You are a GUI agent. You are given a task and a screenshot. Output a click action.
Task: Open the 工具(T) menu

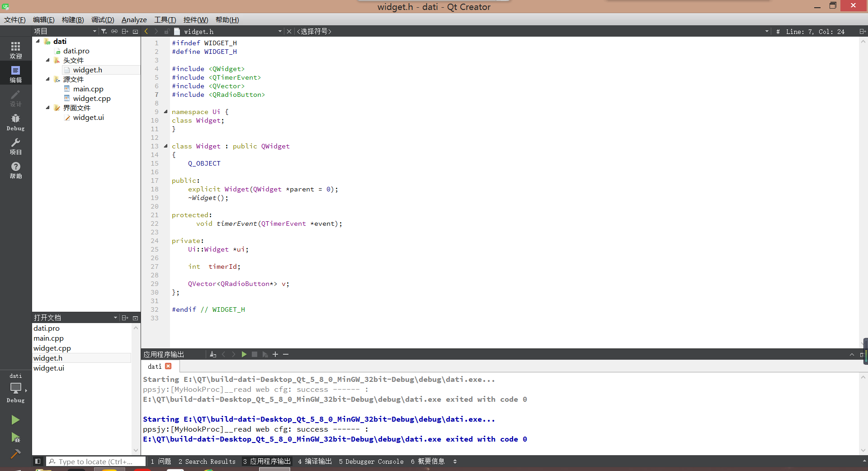(x=165, y=19)
